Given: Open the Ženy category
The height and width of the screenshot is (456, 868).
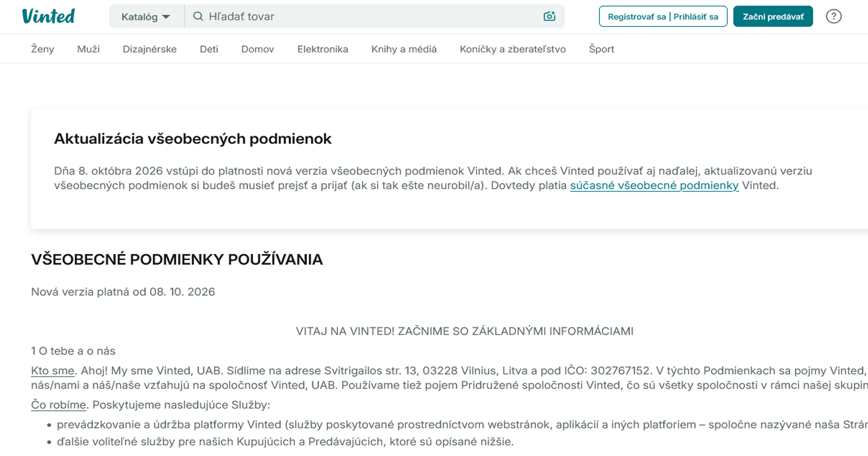Looking at the screenshot, I should coord(42,49).
